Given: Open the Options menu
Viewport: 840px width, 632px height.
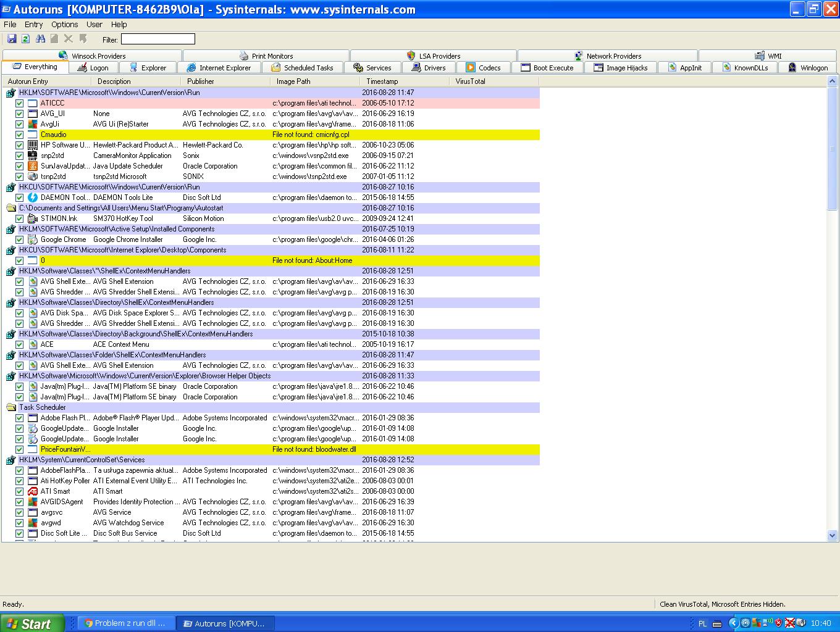Looking at the screenshot, I should [64, 25].
